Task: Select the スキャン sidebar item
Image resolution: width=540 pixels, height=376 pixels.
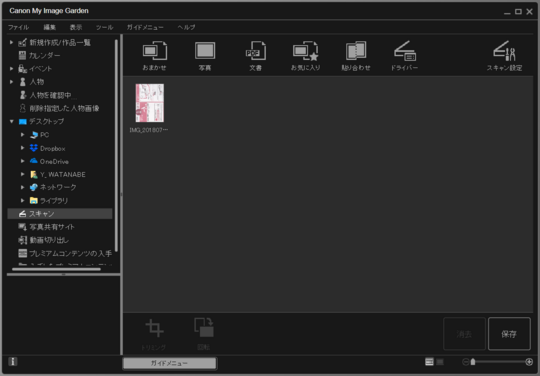Action: click(60, 213)
